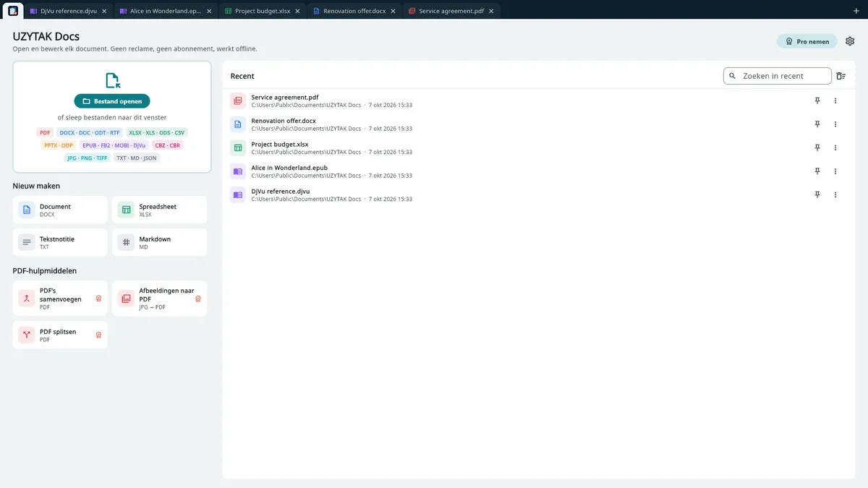Viewport: 868px width, 488px height.
Task: Pin Renovation offer.docx in recent list
Action: click(x=817, y=124)
